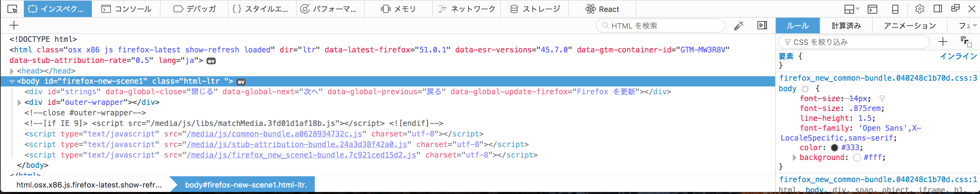Click the 要素 element rule selector
980x194 pixels.
[x=786, y=56]
